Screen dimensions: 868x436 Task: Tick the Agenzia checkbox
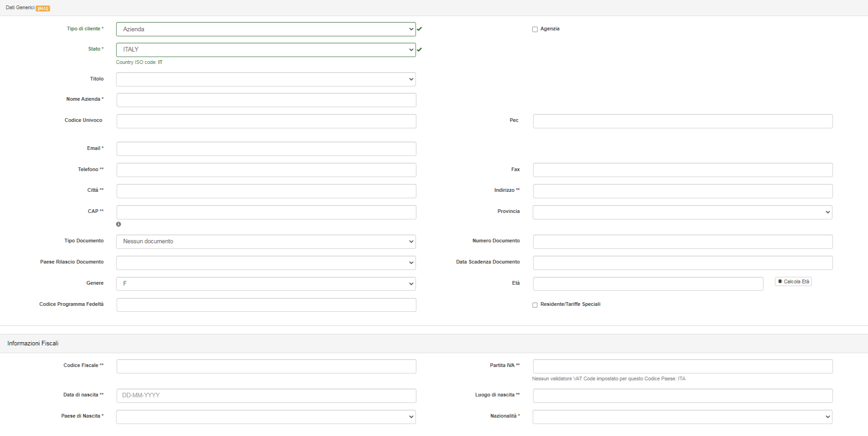click(x=535, y=29)
